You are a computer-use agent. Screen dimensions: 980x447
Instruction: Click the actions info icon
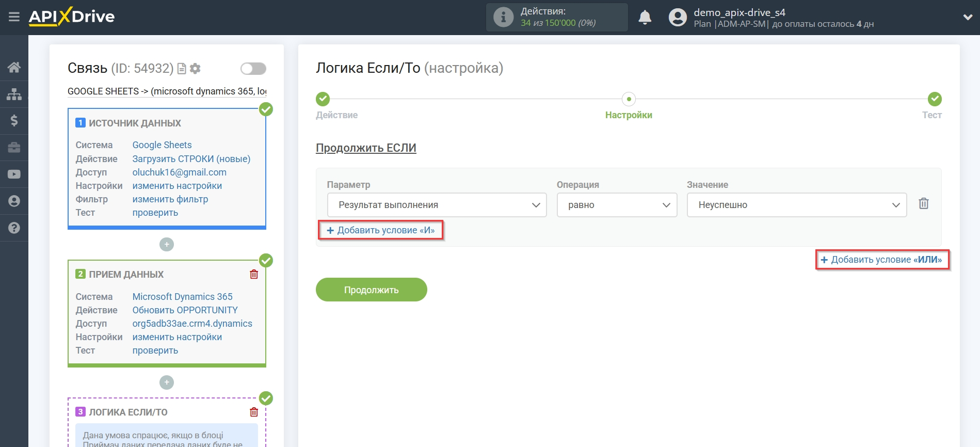point(503,17)
